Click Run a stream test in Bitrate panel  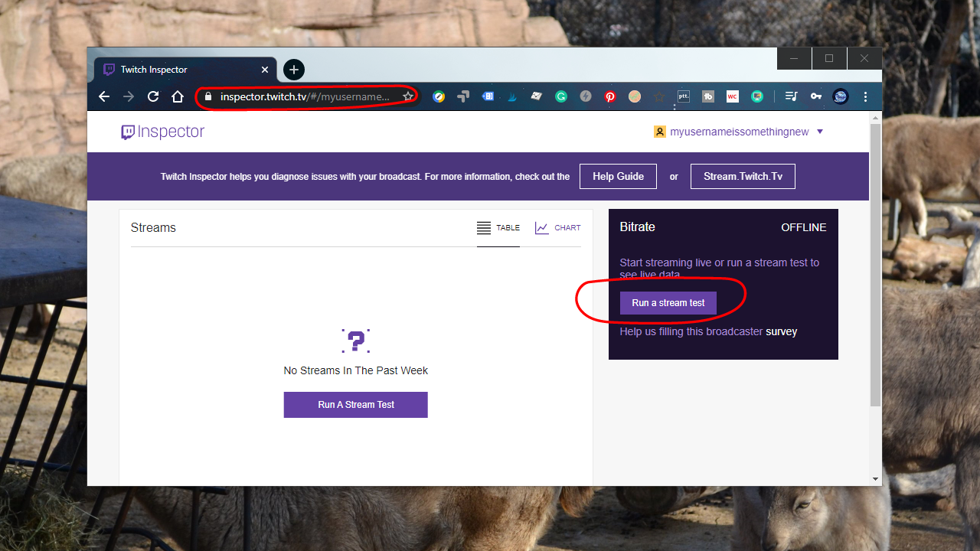tap(668, 303)
